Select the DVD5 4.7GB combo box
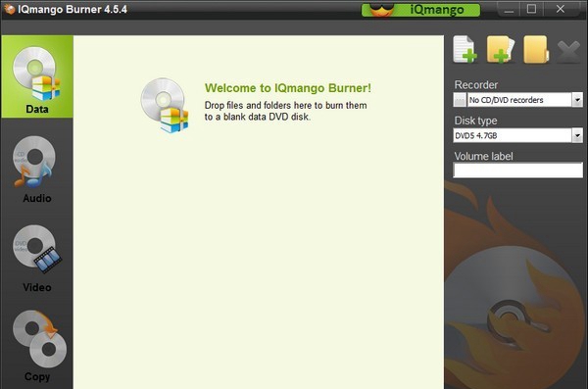The image size is (588, 389). [x=517, y=135]
